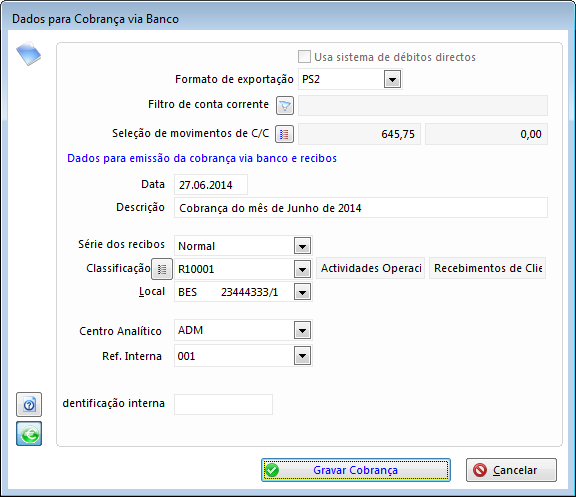Image resolution: width=576 pixels, height=497 pixels.
Task: Click the Cancelar button
Action: click(511, 470)
